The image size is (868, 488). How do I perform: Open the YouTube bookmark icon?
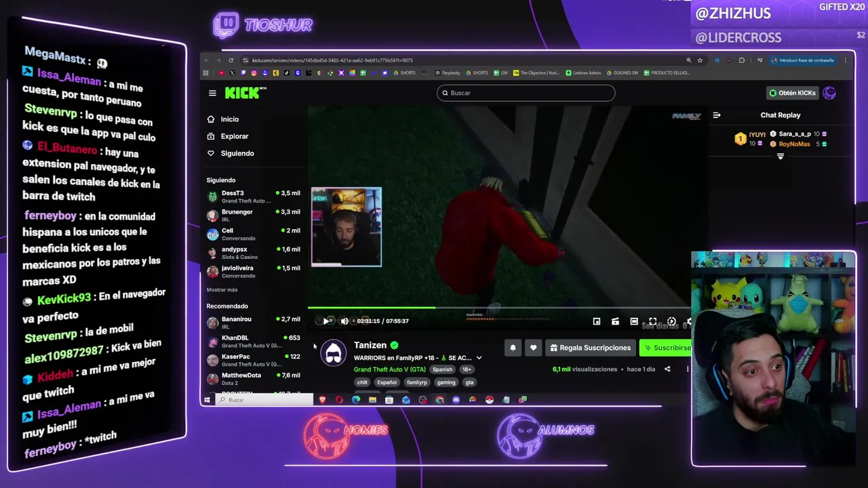click(x=221, y=73)
